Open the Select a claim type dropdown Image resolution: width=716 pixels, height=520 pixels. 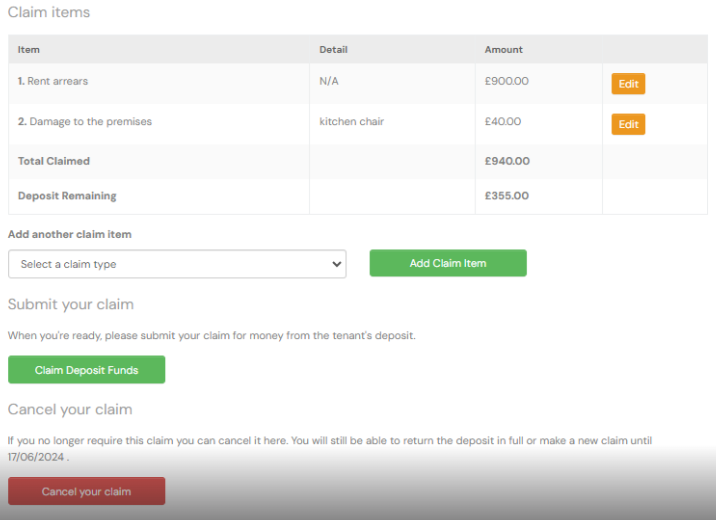coord(177,264)
